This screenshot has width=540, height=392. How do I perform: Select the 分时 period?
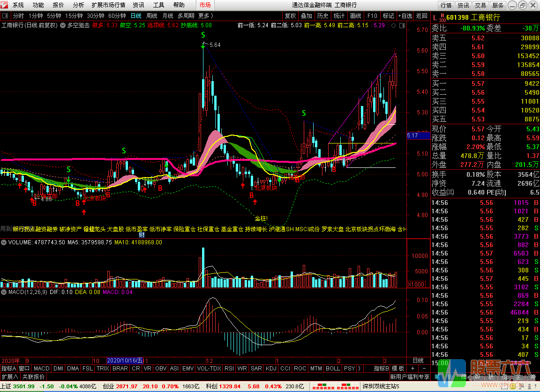pos(18,16)
